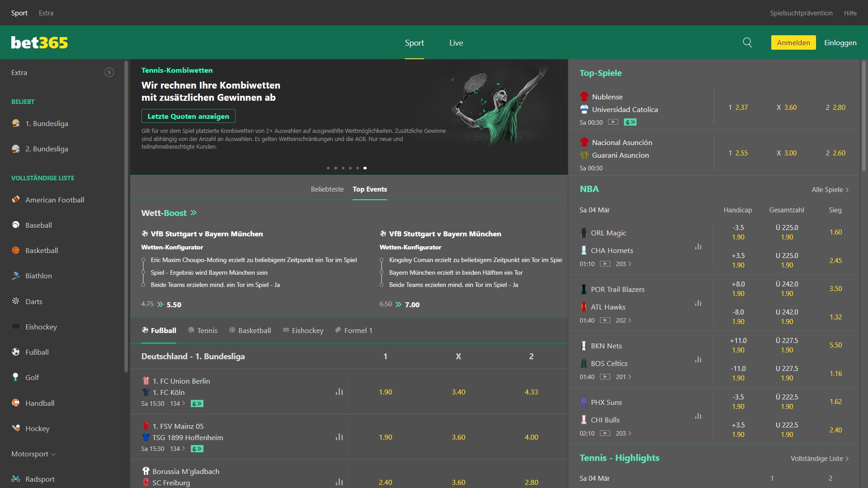Switch to Beliebteste tab

pos(327,189)
